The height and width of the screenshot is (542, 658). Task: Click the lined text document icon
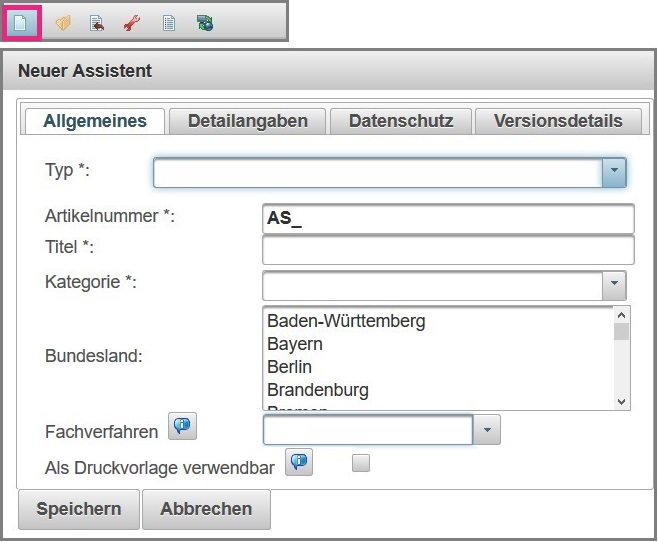pyautogui.click(x=169, y=23)
